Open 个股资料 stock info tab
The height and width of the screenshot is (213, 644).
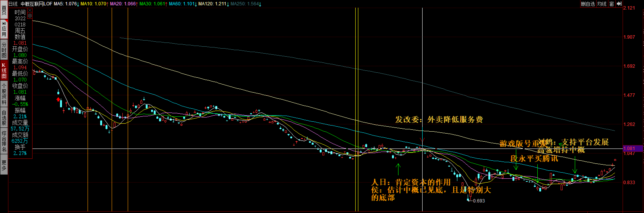[4, 94]
